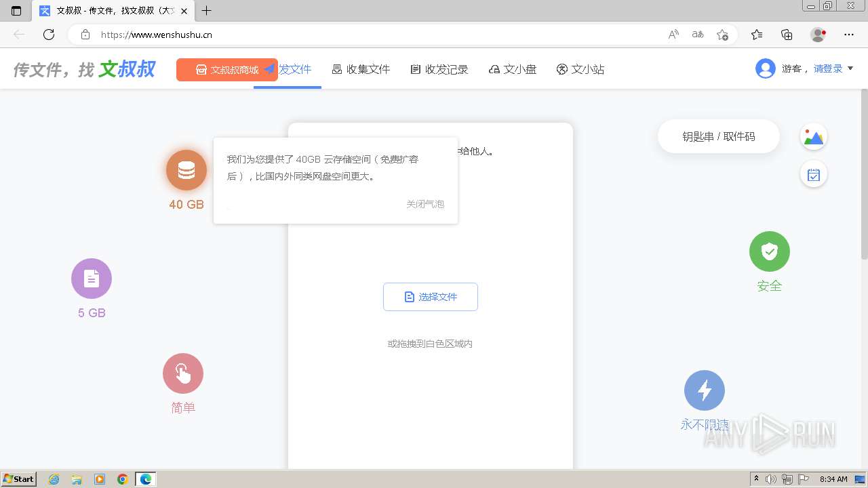This screenshot has width=868, height=488.
Task: Show hidden system tray icons
Action: point(757,479)
